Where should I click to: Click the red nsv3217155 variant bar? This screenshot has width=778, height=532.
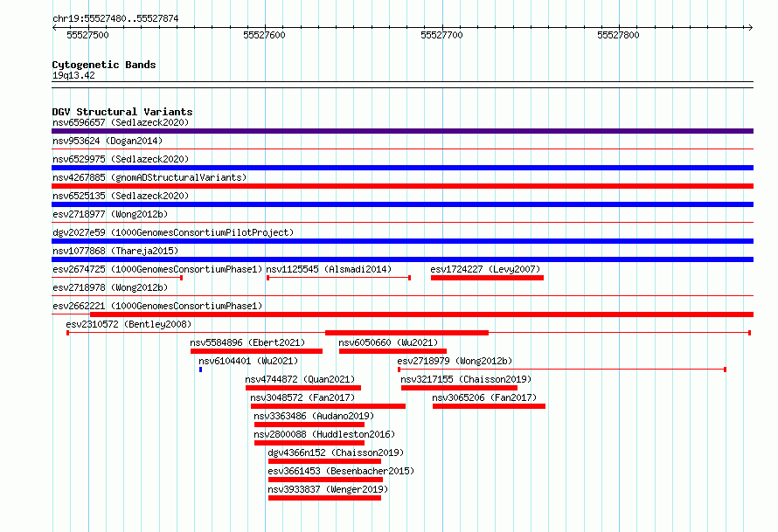coord(459,388)
